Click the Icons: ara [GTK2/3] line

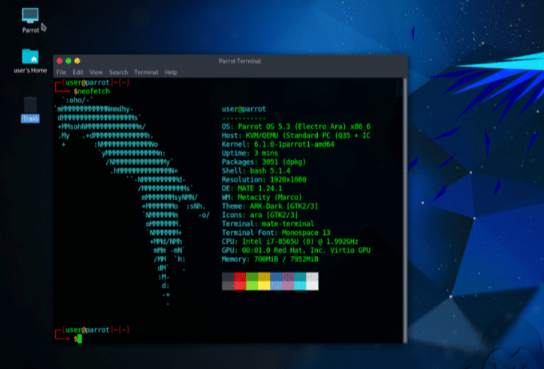[260, 215]
